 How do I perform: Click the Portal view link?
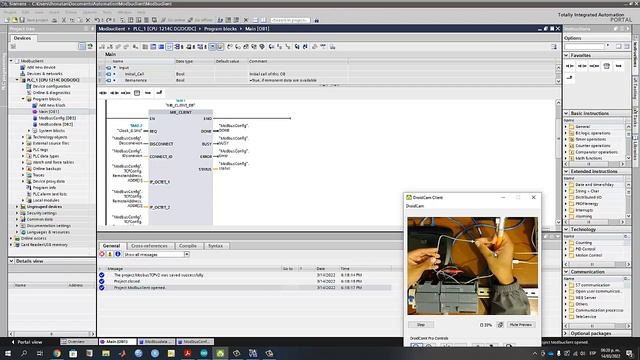[27, 342]
